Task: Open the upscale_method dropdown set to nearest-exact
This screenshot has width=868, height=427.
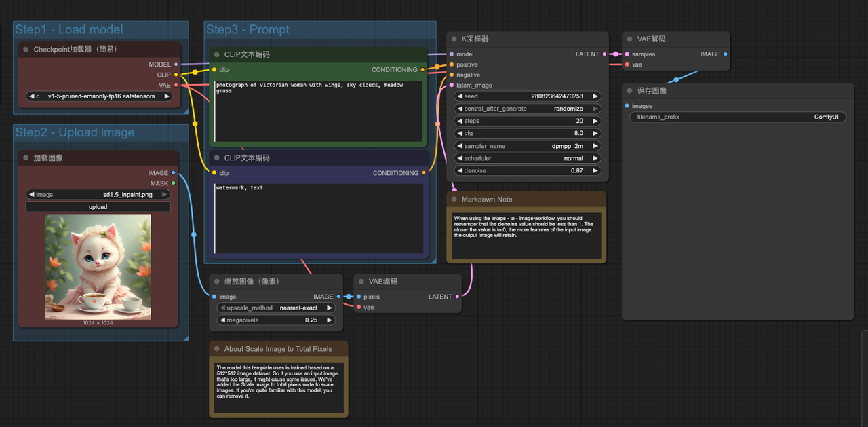Action: (275, 308)
